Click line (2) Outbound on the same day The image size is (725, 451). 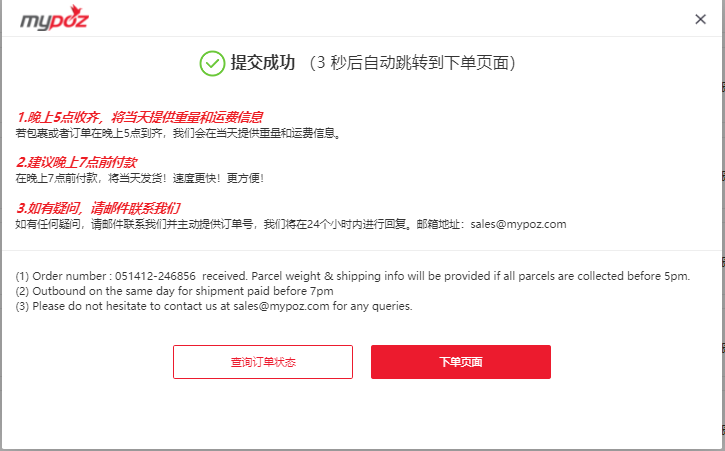pos(174,291)
